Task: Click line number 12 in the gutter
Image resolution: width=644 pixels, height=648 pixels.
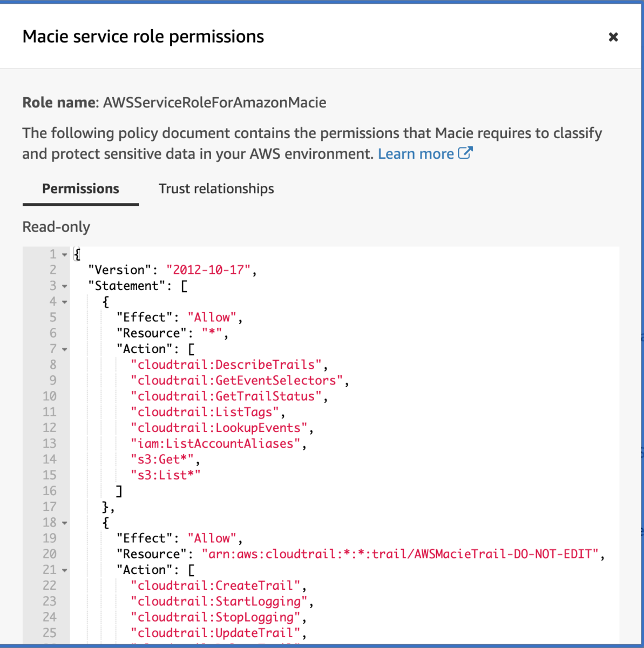Action: tap(49, 428)
